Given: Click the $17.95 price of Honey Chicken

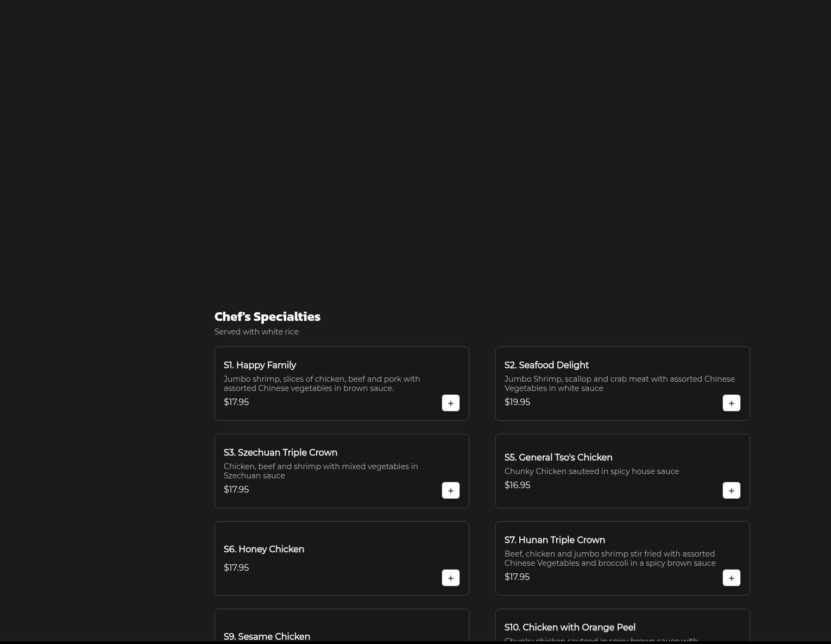Looking at the screenshot, I should (236, 568).
